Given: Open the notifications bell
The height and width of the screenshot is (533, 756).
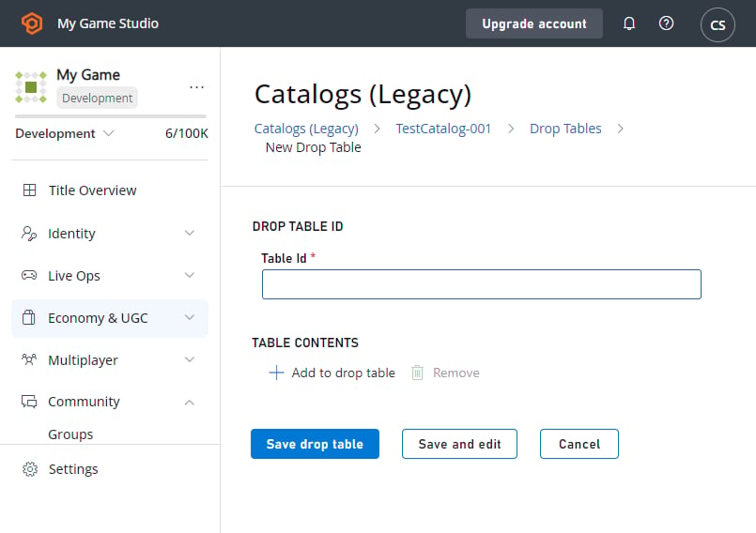Looking at the screenshot, I should point(628,23).
